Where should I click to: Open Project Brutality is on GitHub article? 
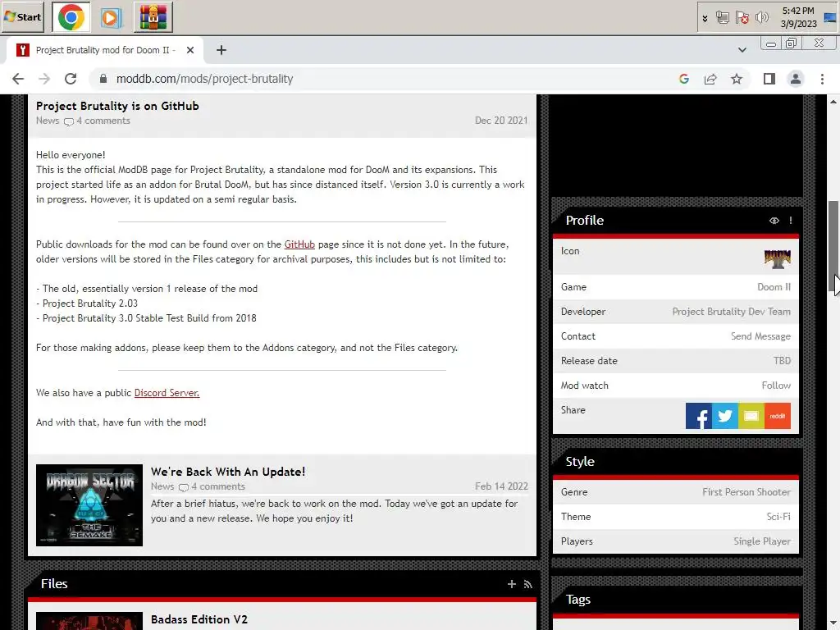pos(117,106)
